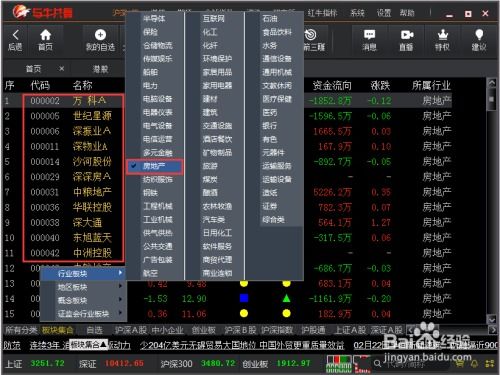Click the red-green mini chart in status bar
Viewport: 500px width, 375px height.
pos(338,364)
